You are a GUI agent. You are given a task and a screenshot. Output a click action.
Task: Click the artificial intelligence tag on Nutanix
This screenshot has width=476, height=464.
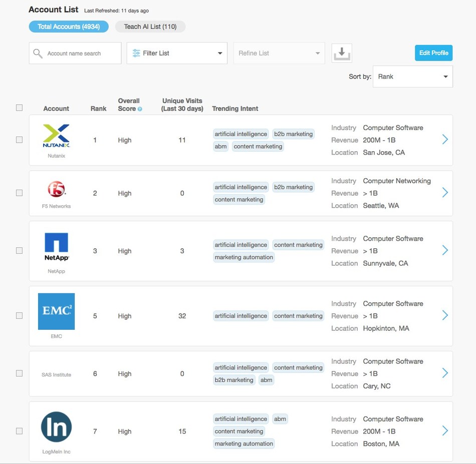pos(241,134)
